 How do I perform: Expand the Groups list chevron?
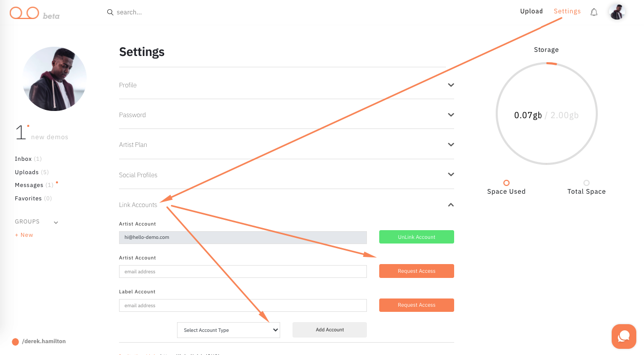pyautogui.click(x=56, y=222)
